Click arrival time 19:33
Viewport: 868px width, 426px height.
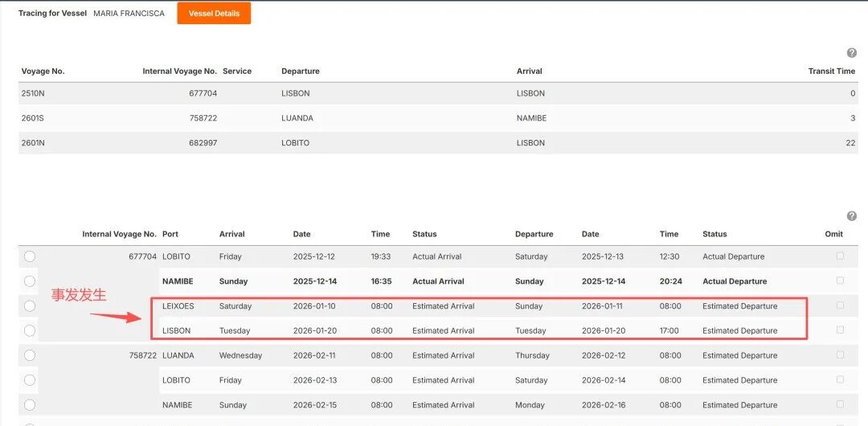point(382,256)
